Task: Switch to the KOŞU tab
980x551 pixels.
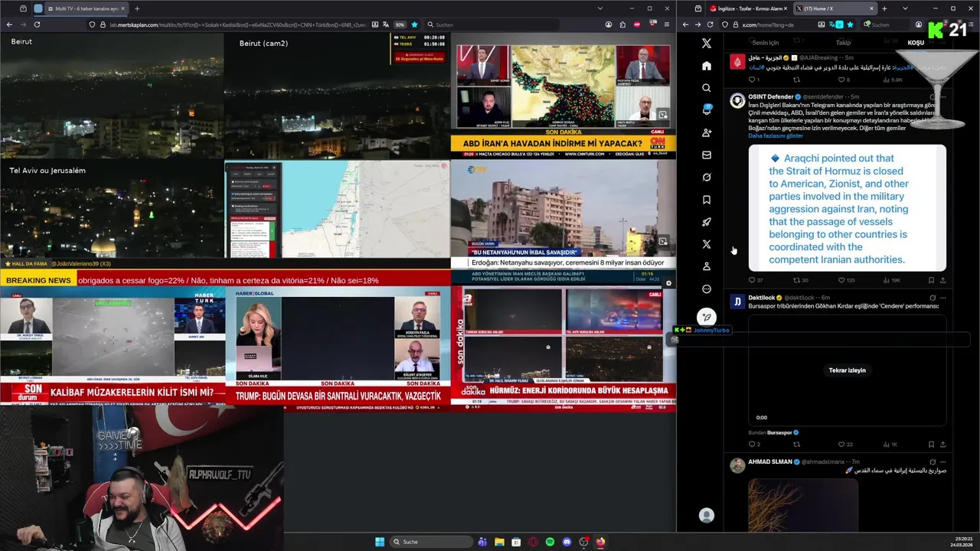Action: [x=916, y=43]
